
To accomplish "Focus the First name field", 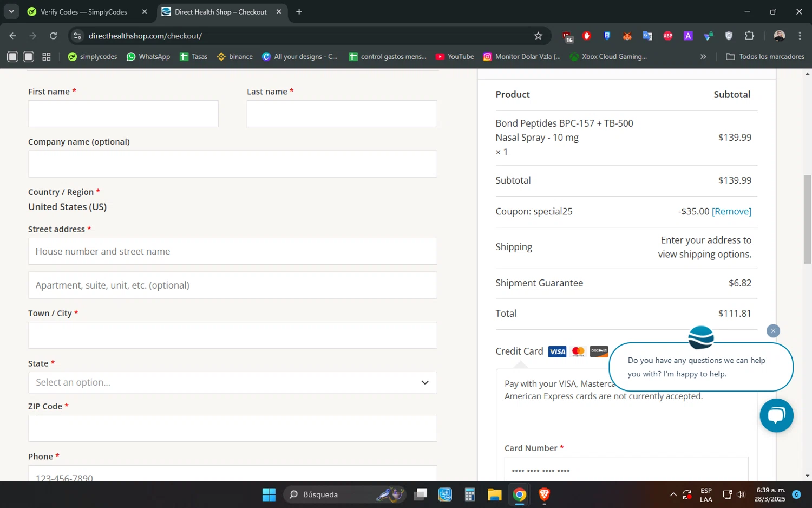I will (123, 114).
